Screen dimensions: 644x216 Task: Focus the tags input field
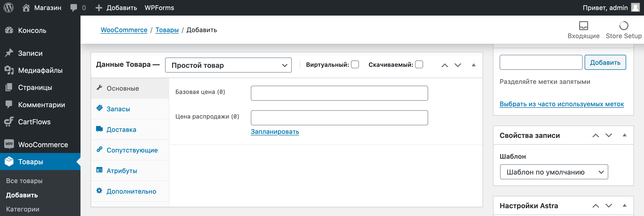[x=541, y=62]
